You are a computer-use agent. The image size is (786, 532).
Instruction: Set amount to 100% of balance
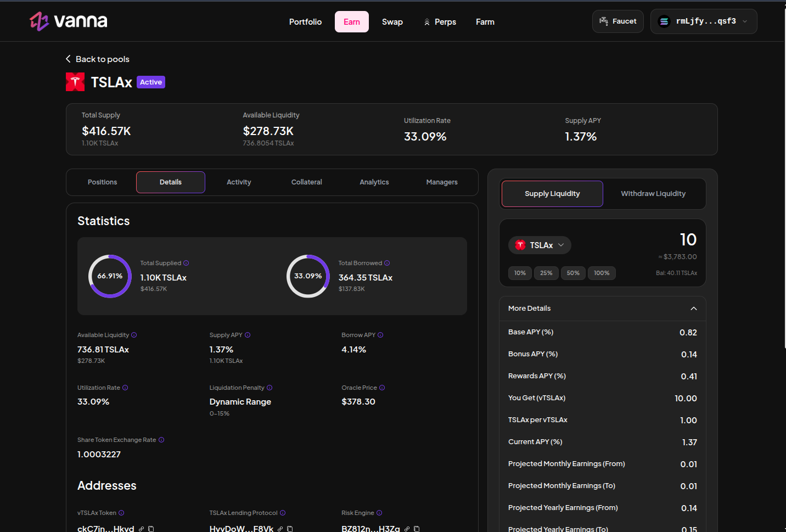pyautogui.click(x=602, y=273)
